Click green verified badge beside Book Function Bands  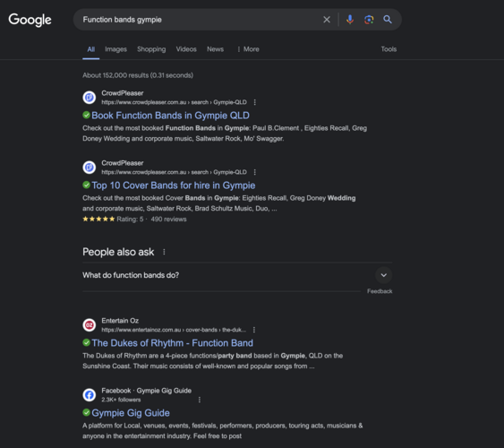point(86,115)
